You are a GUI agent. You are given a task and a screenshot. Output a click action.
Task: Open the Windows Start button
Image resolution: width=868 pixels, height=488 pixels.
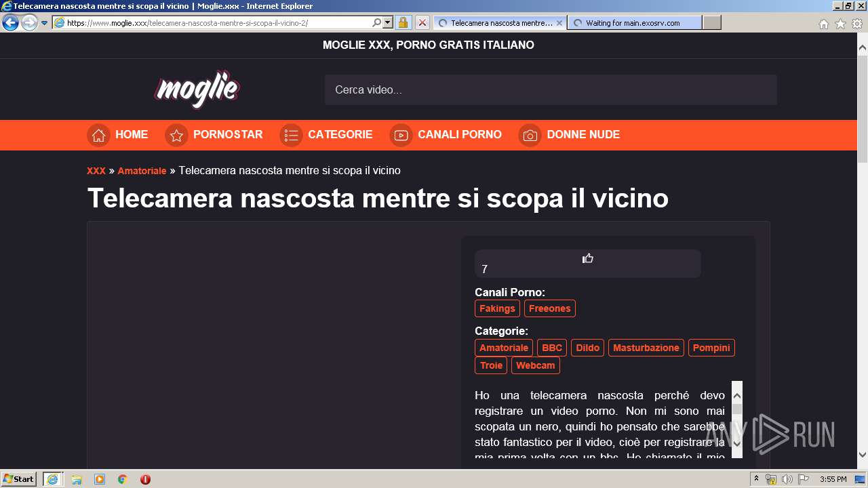pos(19,479)
